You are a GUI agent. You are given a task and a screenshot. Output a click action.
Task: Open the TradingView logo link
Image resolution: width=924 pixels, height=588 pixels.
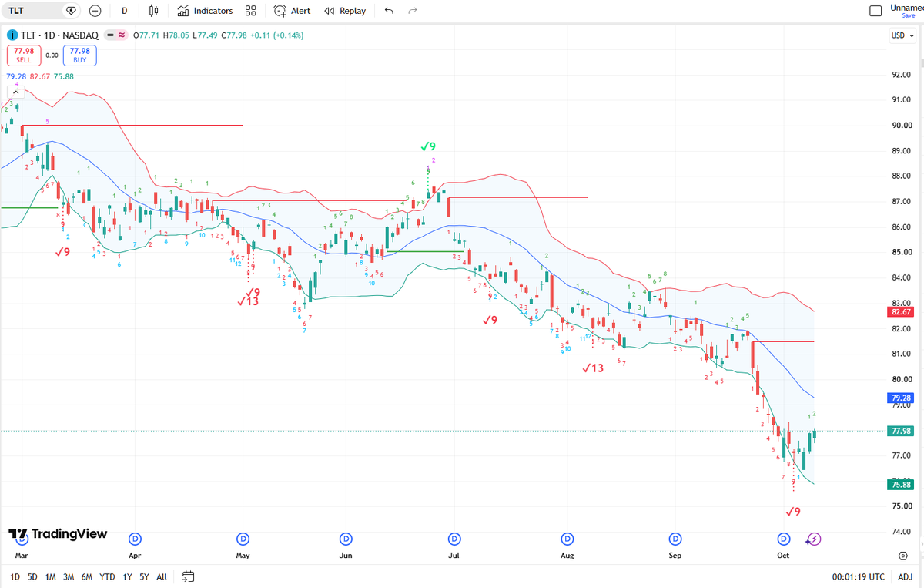(58, 534)
